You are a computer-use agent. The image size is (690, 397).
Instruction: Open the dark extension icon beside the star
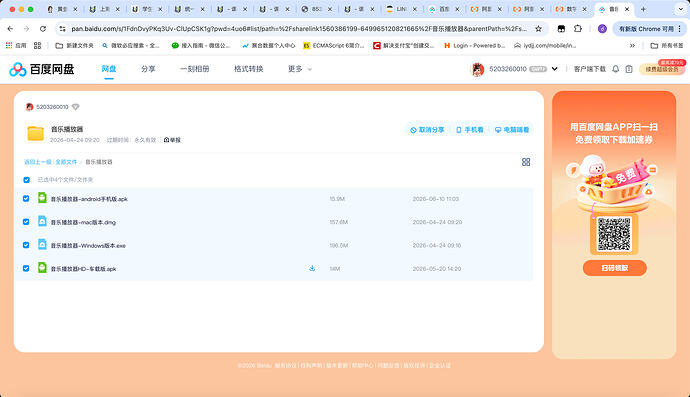point(561,29)
